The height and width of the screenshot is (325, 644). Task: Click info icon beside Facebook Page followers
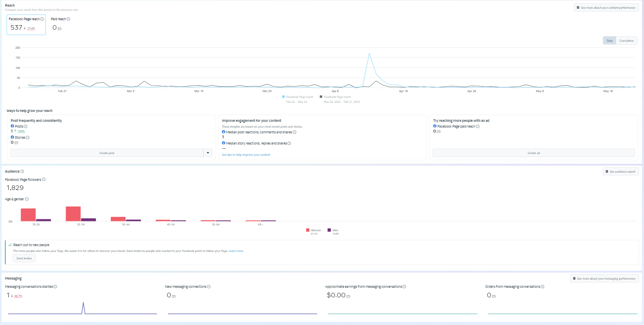pyautogui.click(x=44, y=179)
